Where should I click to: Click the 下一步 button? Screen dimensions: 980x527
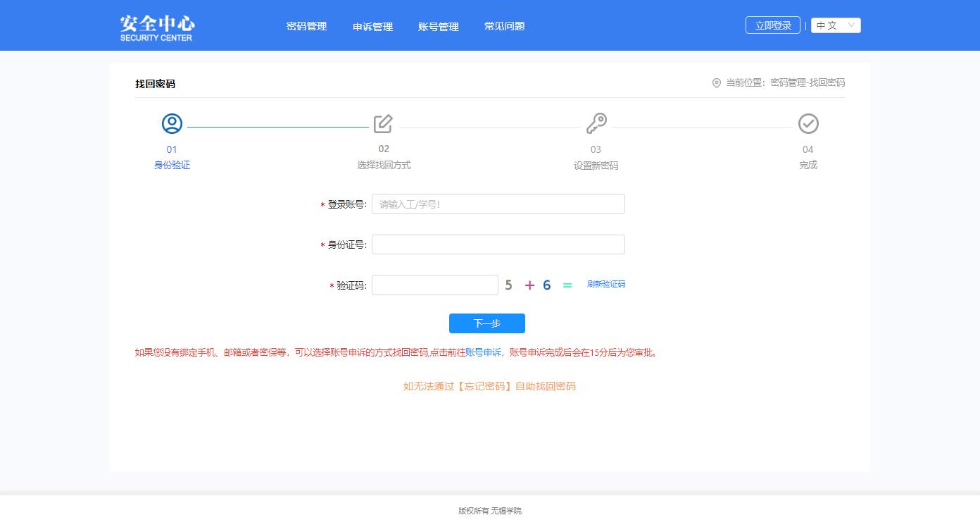coord(486,323)
